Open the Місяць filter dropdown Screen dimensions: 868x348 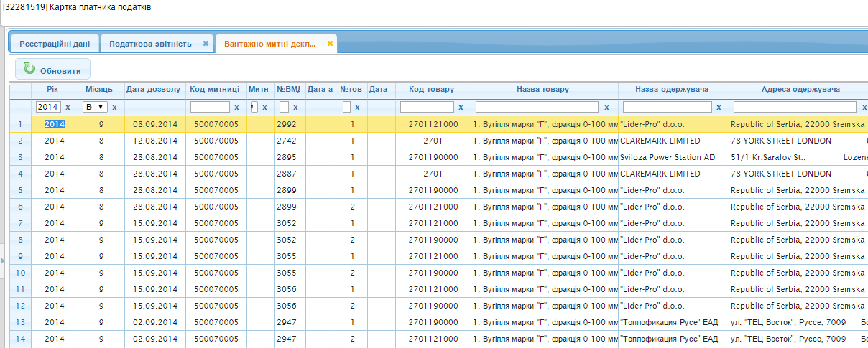(x=96, y=107)
